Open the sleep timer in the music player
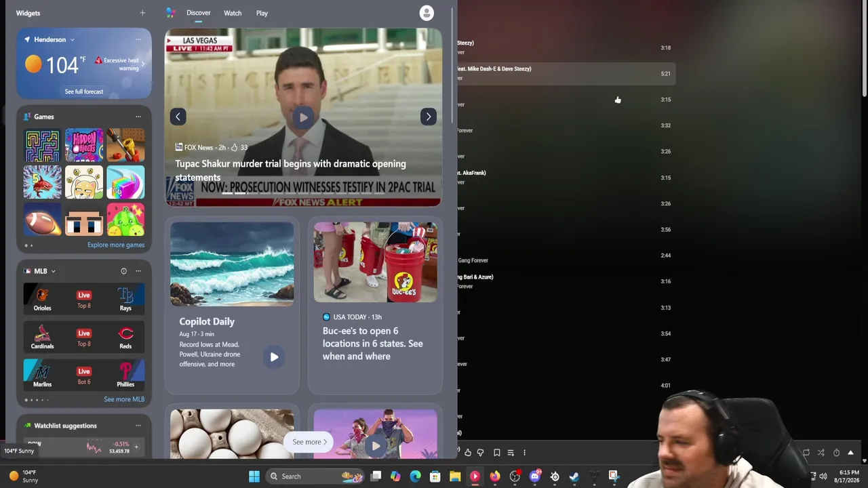 [x=836, y=453]
